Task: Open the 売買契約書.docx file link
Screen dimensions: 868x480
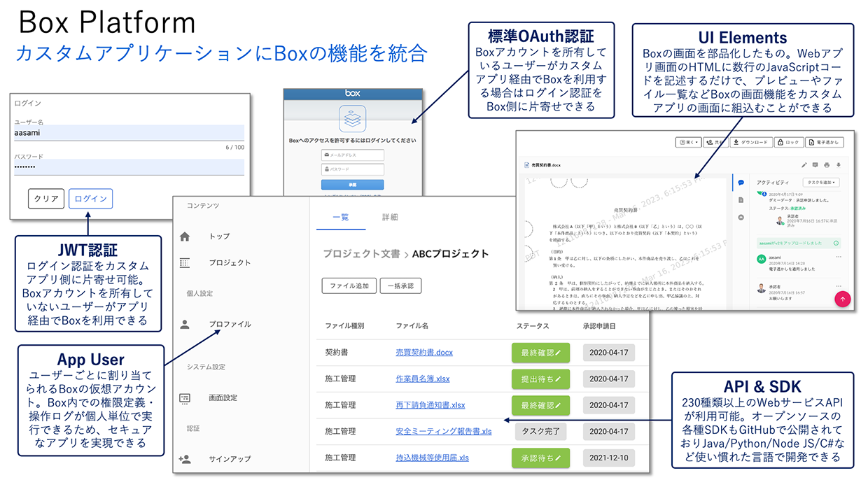Action: [424, 352]
